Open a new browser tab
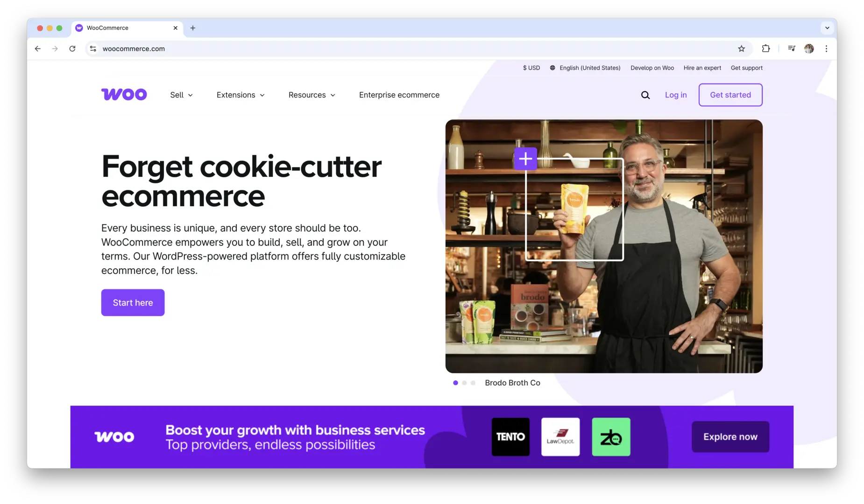The image size is (864, 504). tap(193, 28)
